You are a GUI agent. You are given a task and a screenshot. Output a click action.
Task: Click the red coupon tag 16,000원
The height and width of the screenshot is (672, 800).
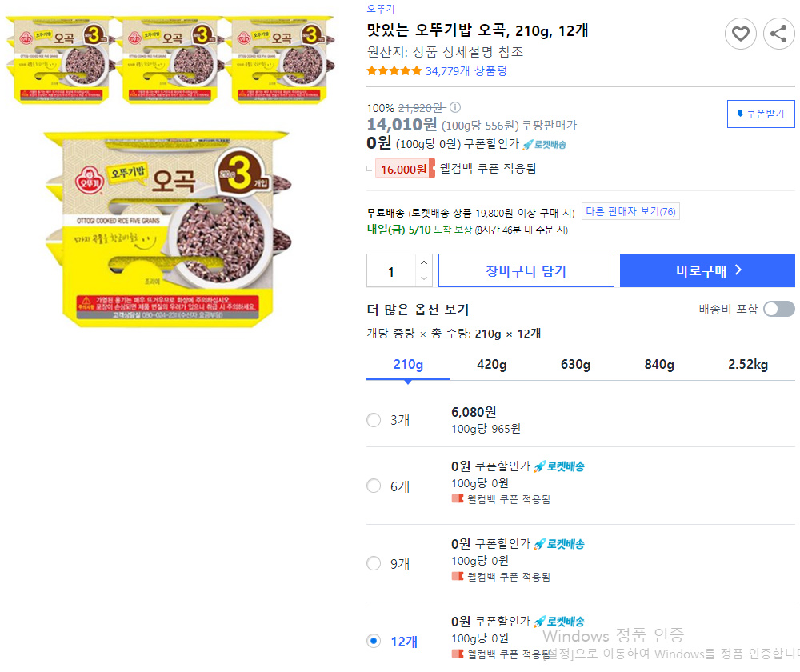click(405, 168)
